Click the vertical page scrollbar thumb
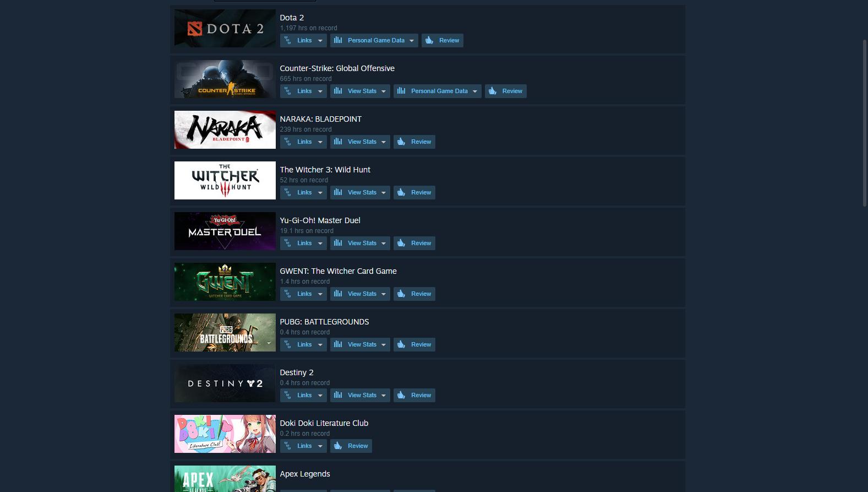Image resolution: width=868 pixels, height=492 pixels. pos(864,122)
